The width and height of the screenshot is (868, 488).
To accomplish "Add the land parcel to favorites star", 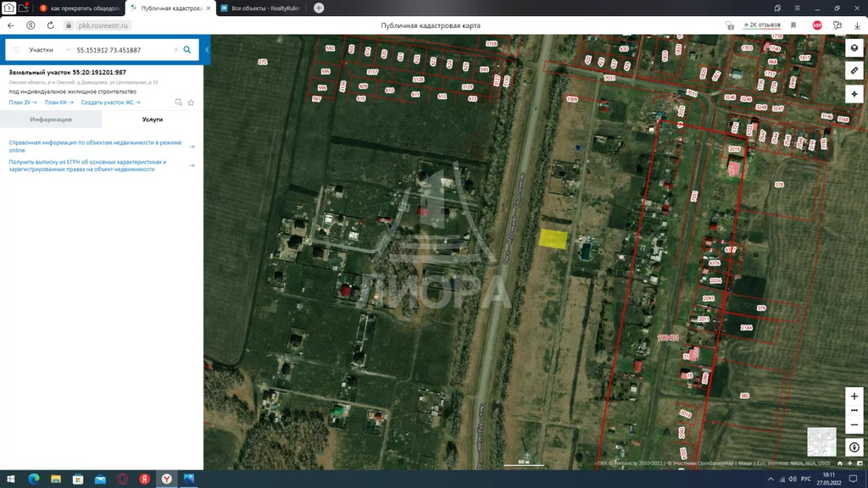I will pos(191,103).
